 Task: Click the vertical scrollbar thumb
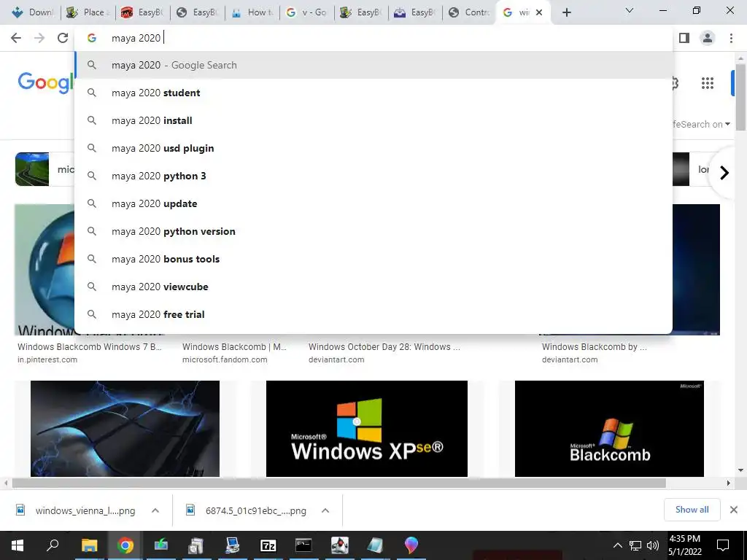(x=741, y=96)
